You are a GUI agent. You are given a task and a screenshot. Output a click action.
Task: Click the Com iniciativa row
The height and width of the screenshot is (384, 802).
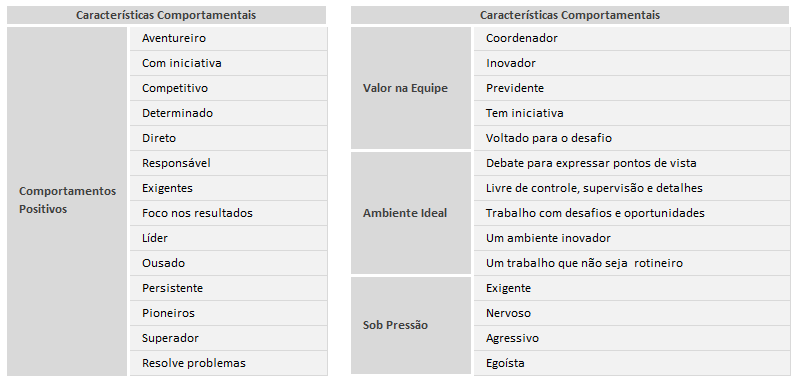click(228, 63)
